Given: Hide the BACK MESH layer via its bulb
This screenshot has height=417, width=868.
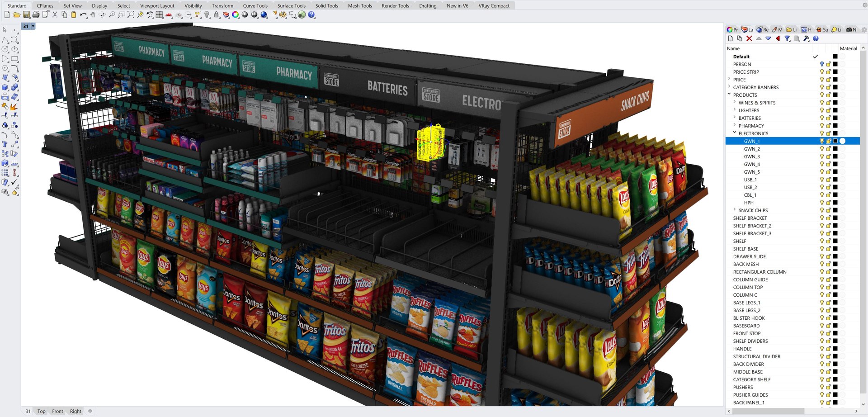Looking at the screenshot, I should coord(822,264).
